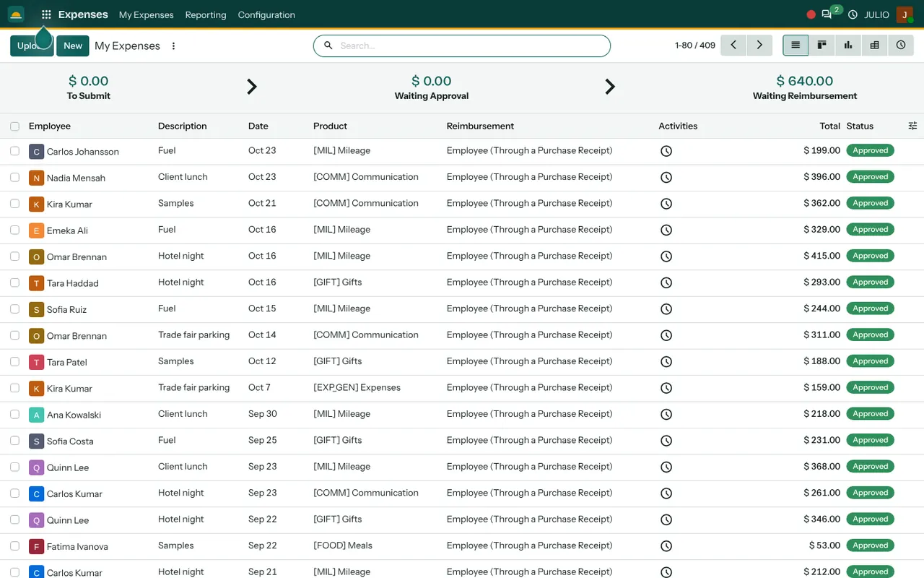Select all rows with header checkbox

(14, 126)
